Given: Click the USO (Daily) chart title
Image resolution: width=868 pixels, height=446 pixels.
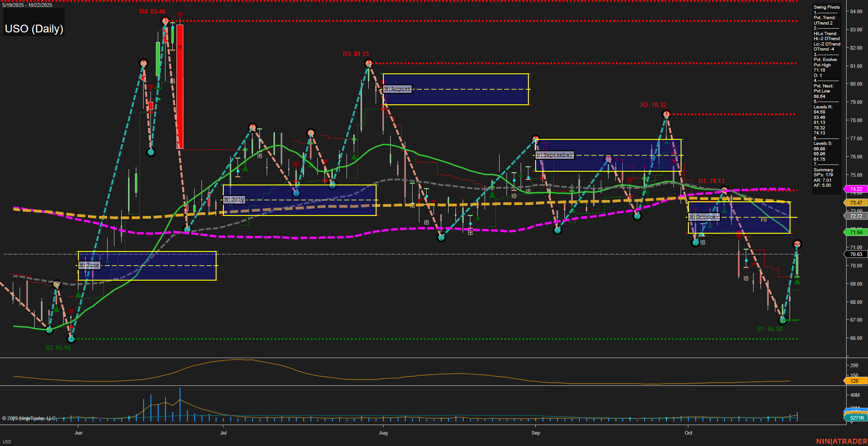Looking at the screenshot, I should (x=33, y=28).
